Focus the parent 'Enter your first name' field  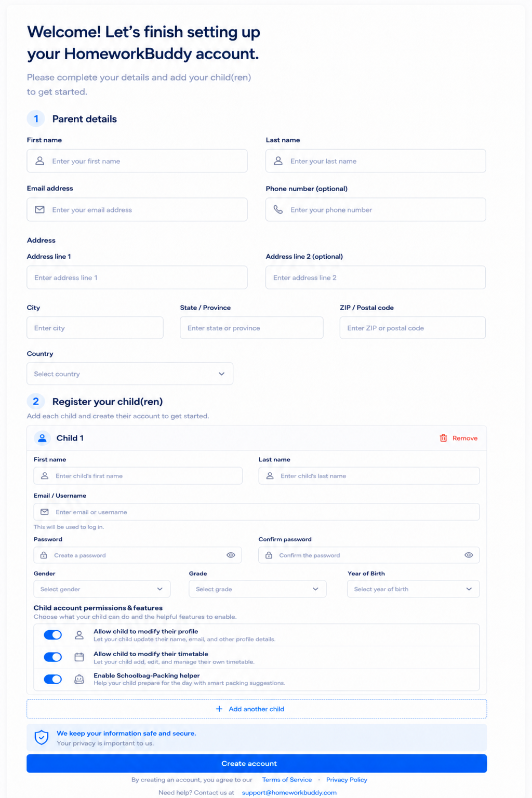pyautogui.click(x=137, y=161)
